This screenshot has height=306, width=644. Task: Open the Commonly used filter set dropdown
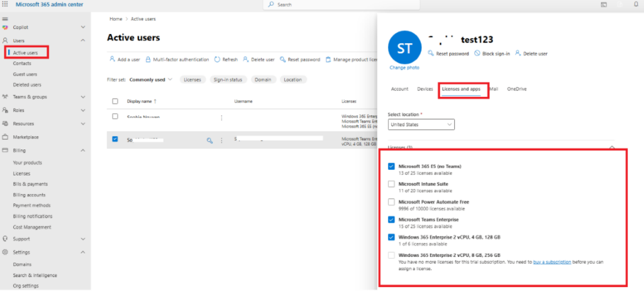(151, 80)
